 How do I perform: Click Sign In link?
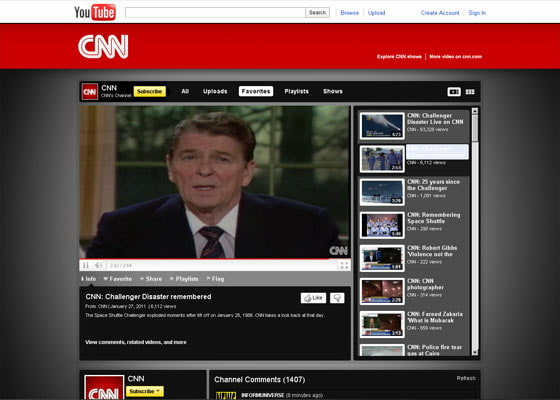click(477, 13)
